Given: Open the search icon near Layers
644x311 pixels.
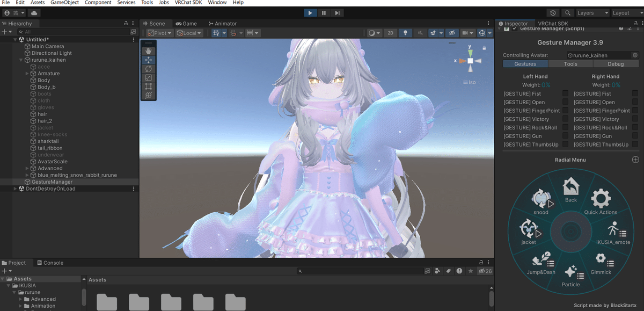Looking at the screenshot, I should coord(567,12).
